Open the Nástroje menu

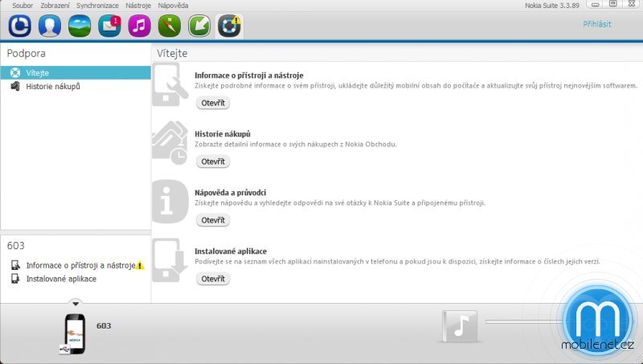point(138,5)
